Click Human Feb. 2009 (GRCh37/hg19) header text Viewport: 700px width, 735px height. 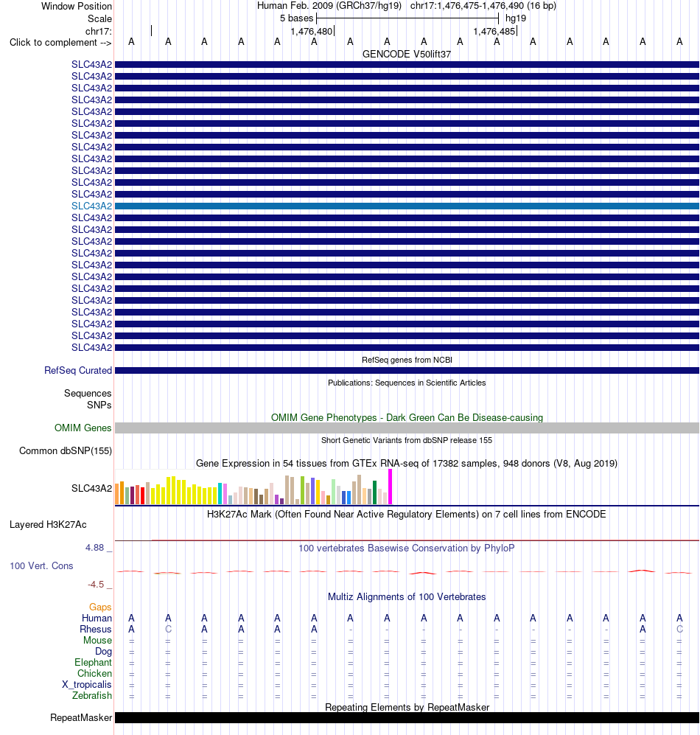point(329,6)
